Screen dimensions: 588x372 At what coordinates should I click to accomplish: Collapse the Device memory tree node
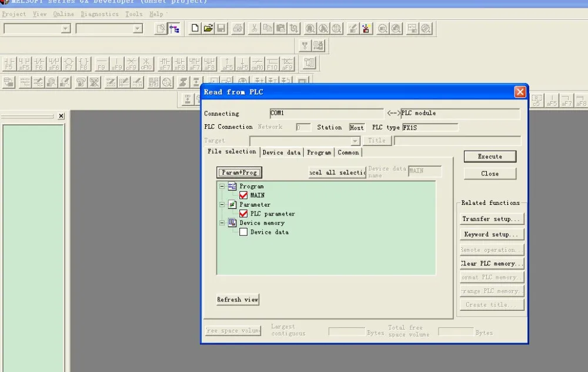[x=222, y=223]
